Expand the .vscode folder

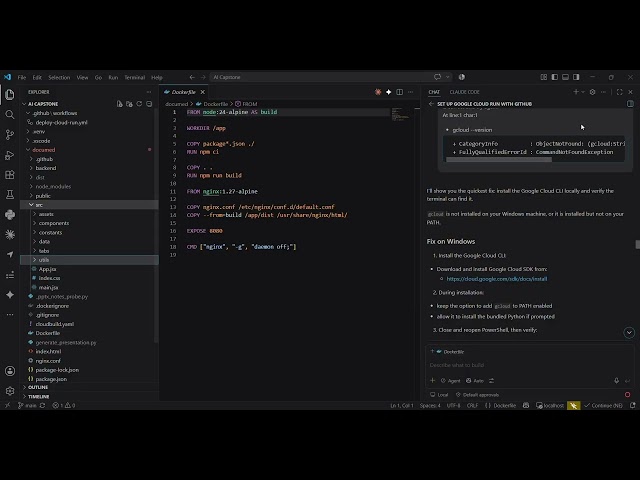90,141
